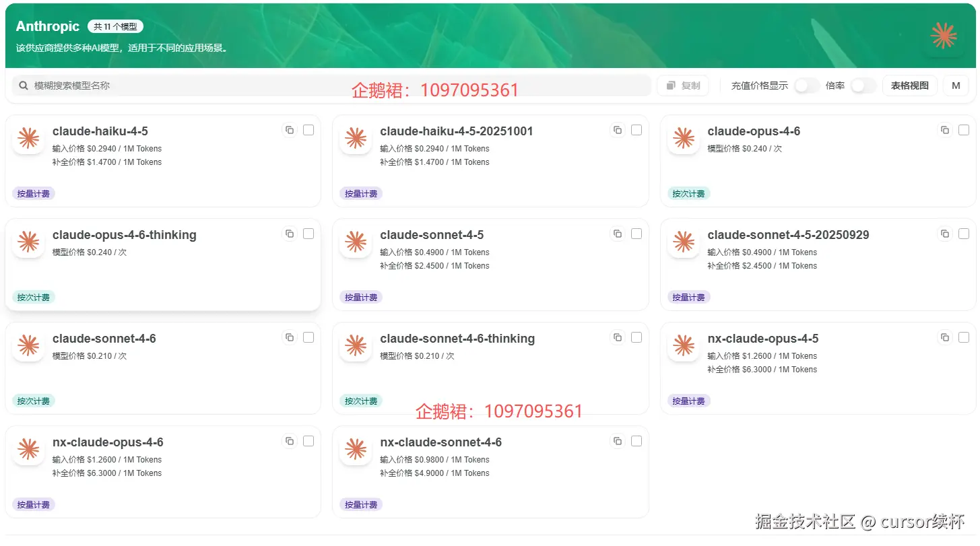
Task: Click the 复制 button in the toolbar
Action: [x=683, y=86]
